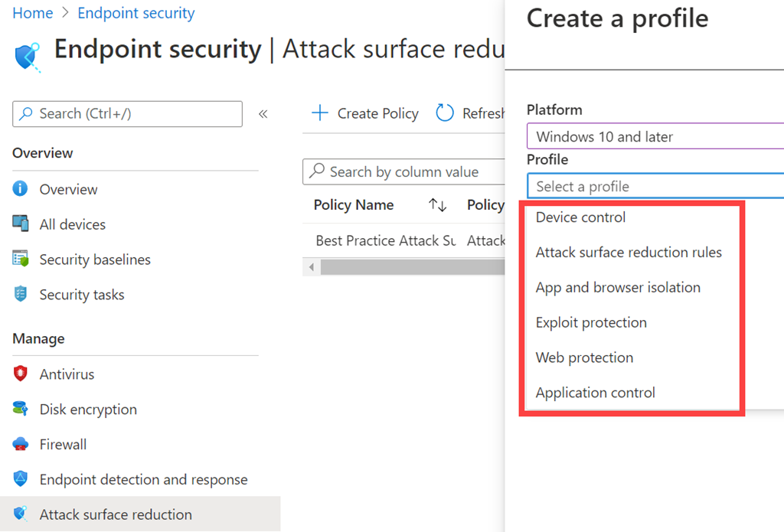Click the Endpoint security shield icon
The image size is (784, 532).
click(27, 55)
